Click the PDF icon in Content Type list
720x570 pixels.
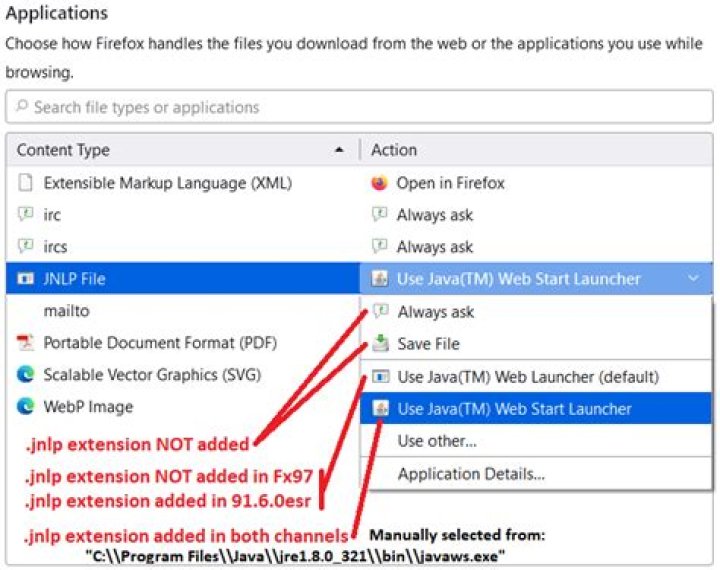coord(26,343)
